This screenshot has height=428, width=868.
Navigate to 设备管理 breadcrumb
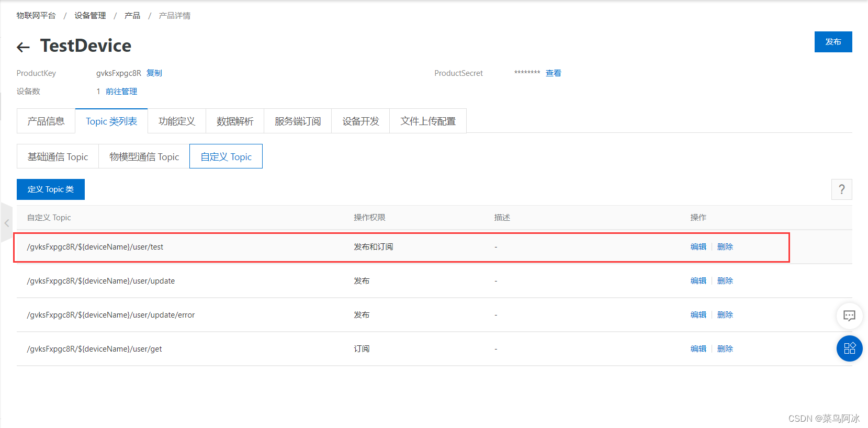tap(90, 16)
